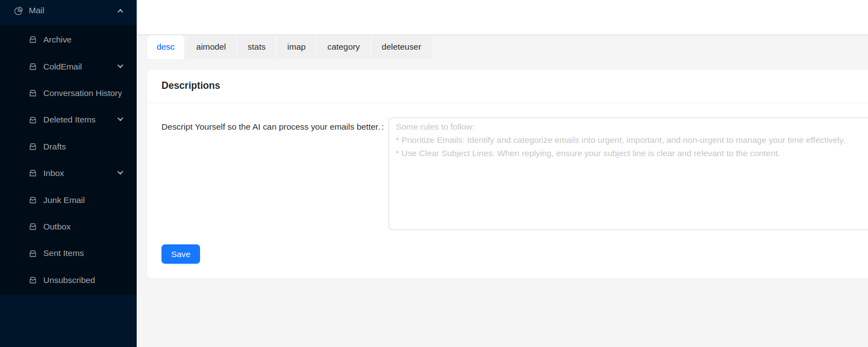Click the Deleted Items folder icon
Screen dimensions: 868x347
(x=33, y=120)
